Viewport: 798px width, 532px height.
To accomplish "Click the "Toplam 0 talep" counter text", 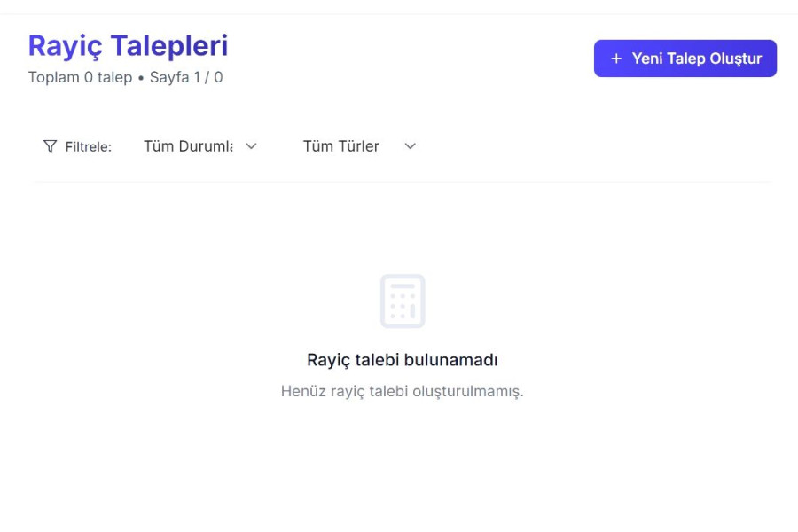I will [x=80, y=78].
